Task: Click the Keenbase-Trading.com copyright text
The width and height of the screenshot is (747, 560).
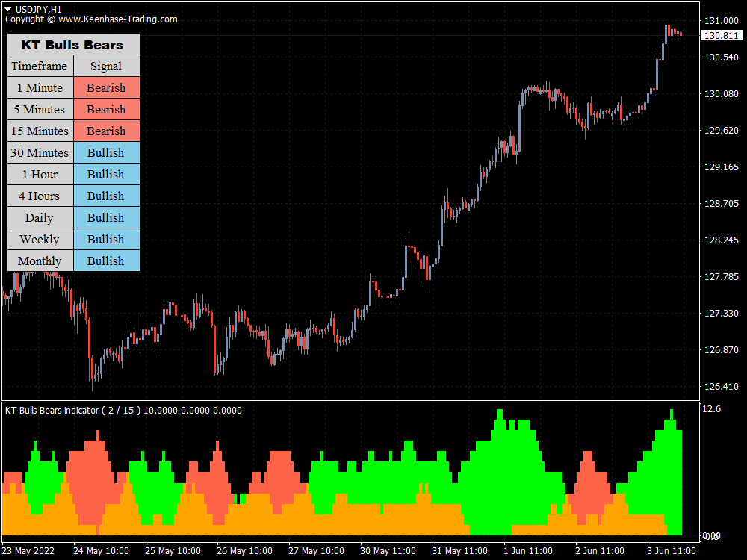Action: coord(91,19)
